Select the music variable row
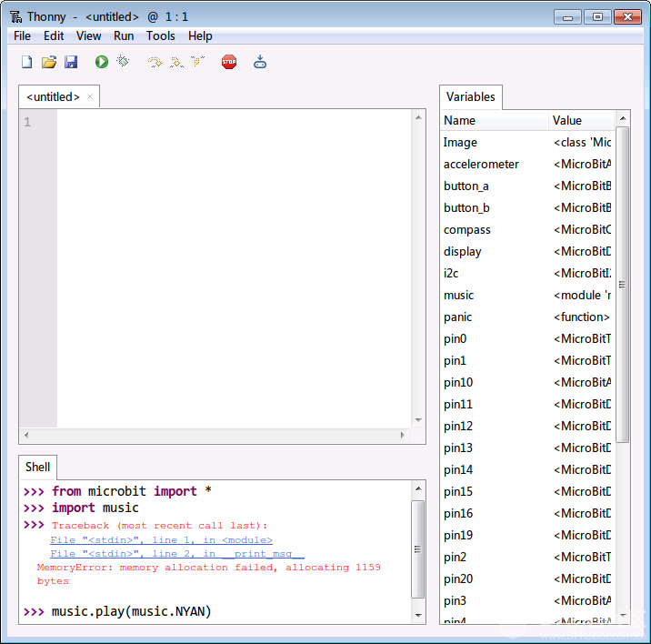651x644 pixels. pyautogui.click(x=527, y=295)
